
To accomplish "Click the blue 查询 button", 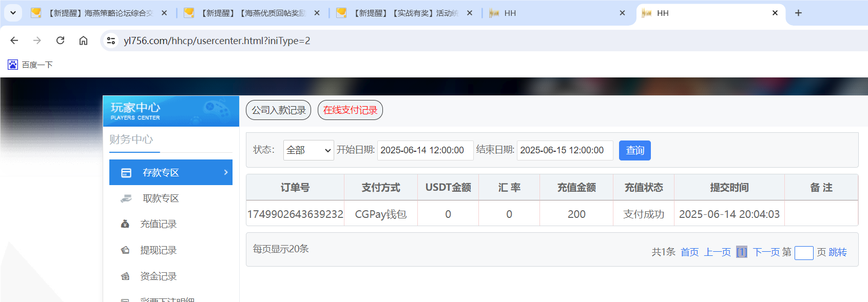I will (635, 150).
